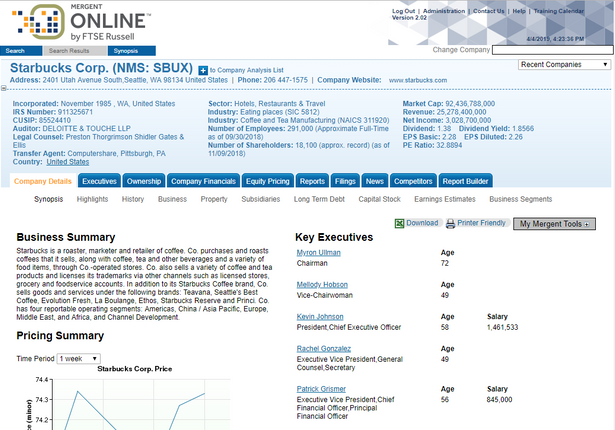This screenshot has height=430, width=615.
Task: Click the Mergent Online logo
Action: [78, 22]
